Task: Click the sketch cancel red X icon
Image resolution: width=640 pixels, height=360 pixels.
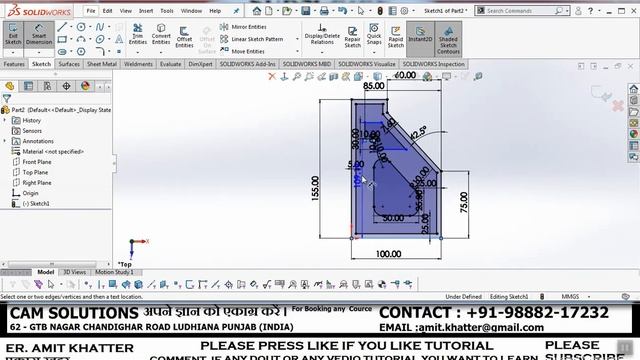Action: pyautogui.click(x=618, y=106)
